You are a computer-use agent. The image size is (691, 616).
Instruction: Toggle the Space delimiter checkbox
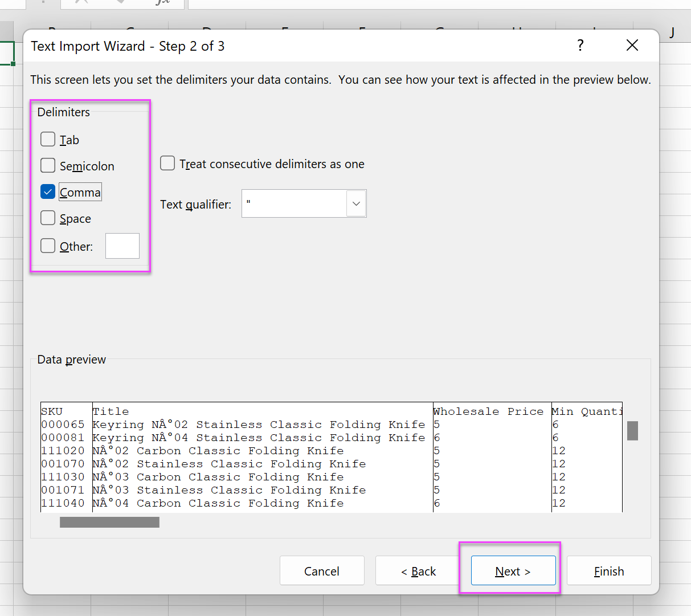(x=48, y=218)
